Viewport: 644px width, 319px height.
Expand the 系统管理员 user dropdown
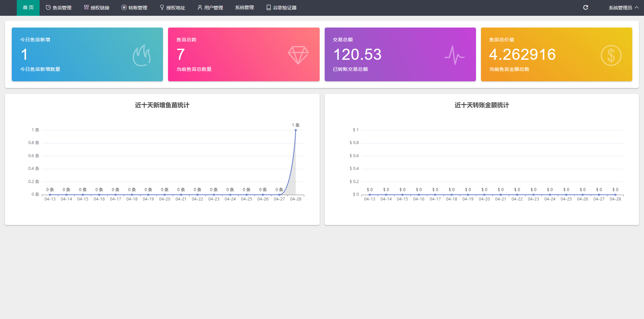(623, 8)
